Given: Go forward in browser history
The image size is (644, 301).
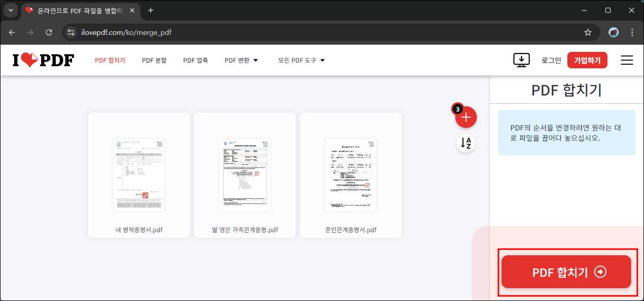Looking at the screenshot, I should point(30,32).
